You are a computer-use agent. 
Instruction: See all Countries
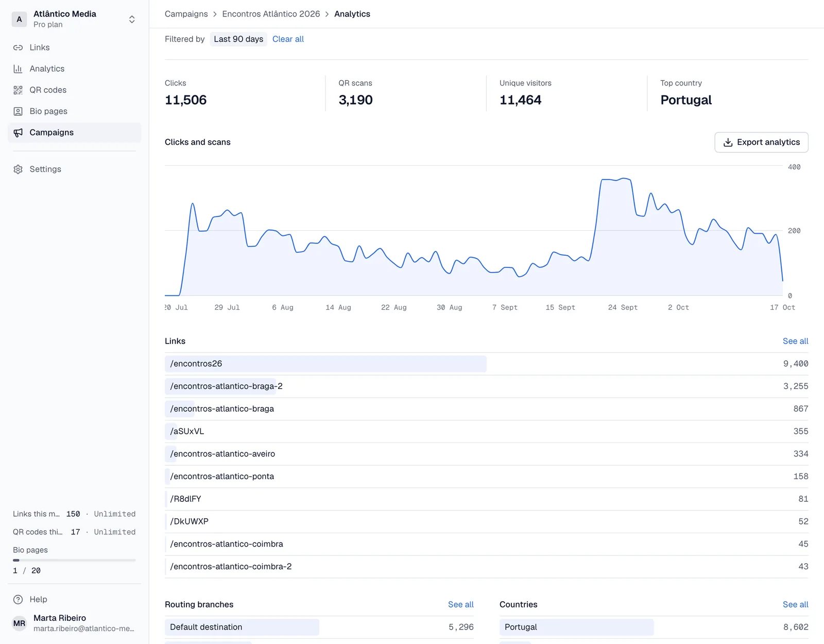pos(795,604)
